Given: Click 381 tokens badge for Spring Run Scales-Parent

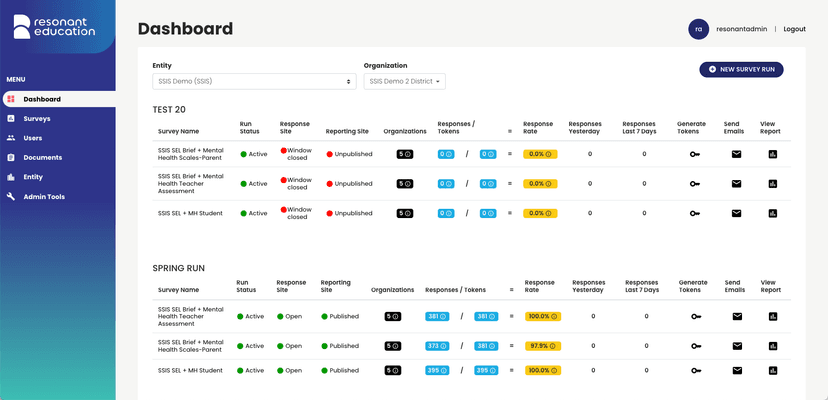Looking at the screenshot, I should (x=486, y=346).
